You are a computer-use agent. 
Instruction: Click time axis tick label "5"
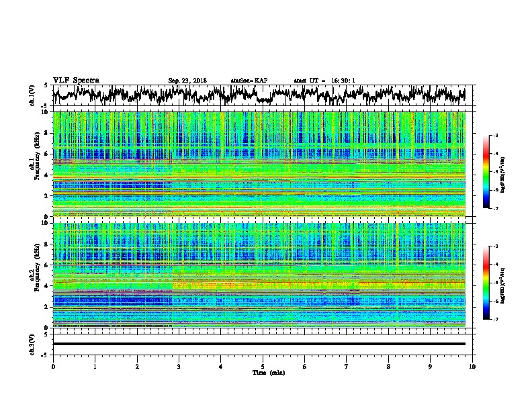pyautogui.click(x=263, y=367)
